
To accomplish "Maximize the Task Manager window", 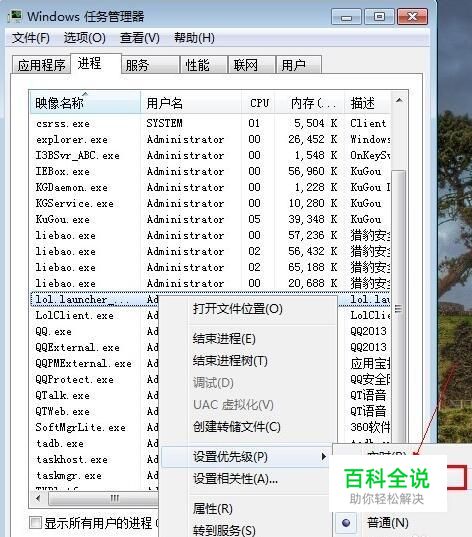I will pyautogui.click(x=379, y=16).
